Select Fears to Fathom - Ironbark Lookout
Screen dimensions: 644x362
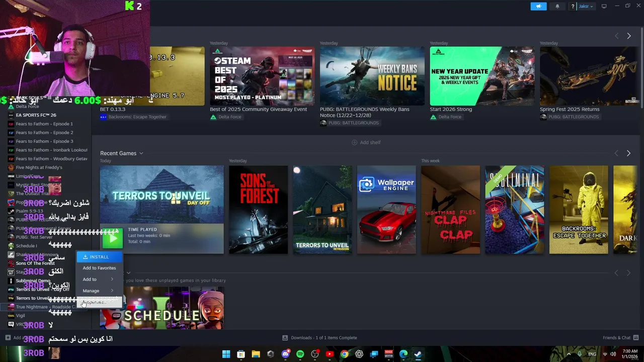pyautogui.click(x=51, y=150)
